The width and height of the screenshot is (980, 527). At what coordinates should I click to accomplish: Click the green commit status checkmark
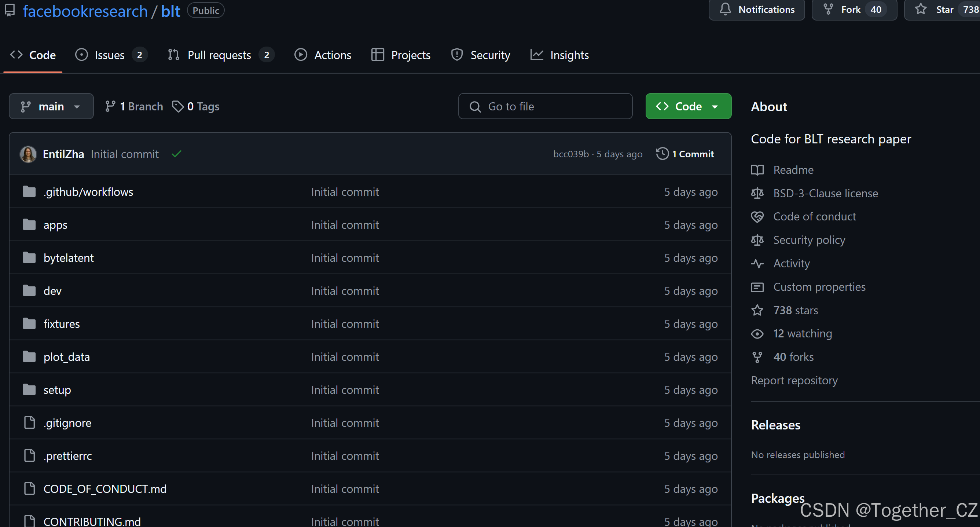tap(176, 154)
